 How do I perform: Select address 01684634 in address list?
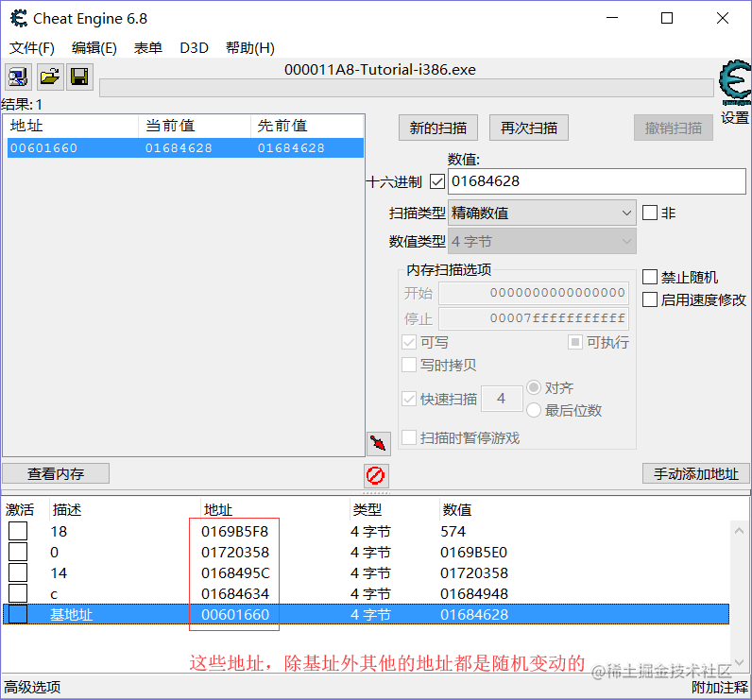[235, 594]
